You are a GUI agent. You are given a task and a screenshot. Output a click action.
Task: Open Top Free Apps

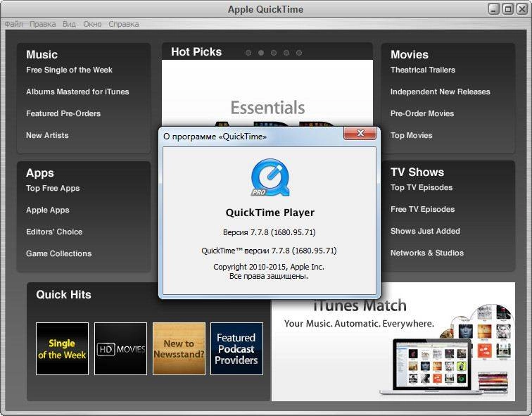tap(53, 188)
